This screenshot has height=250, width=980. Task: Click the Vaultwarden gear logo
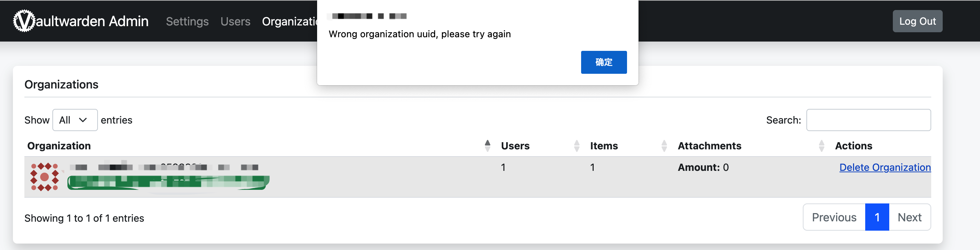(x=24, y=21)
